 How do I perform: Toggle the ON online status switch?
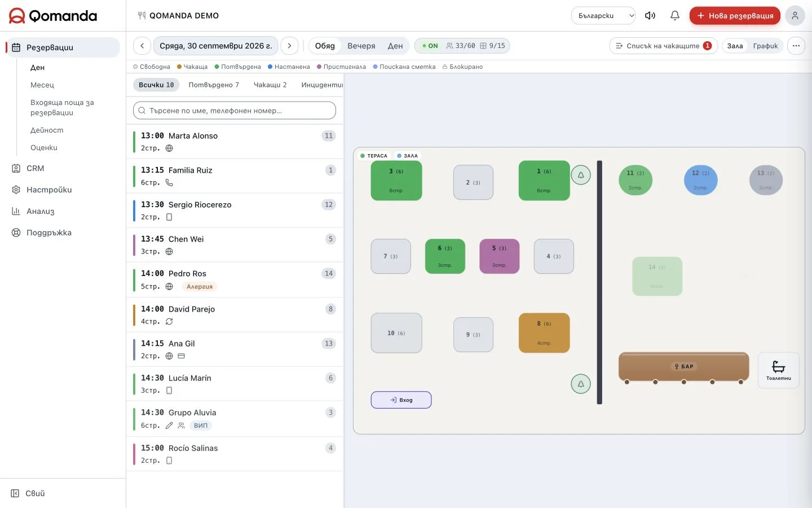click(x=430, y=46)
